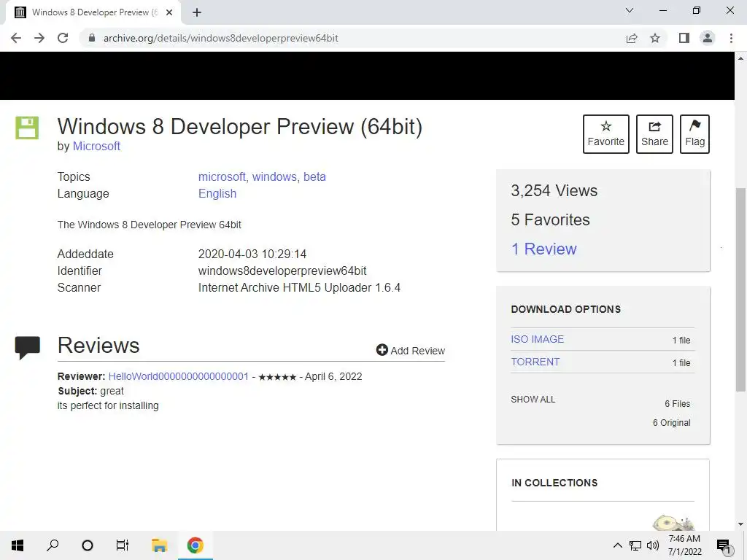The height and width of the screenshot is (560, 747).
Task: Select the Windows 8 Developer Preview tab
Action: (93, 12)
